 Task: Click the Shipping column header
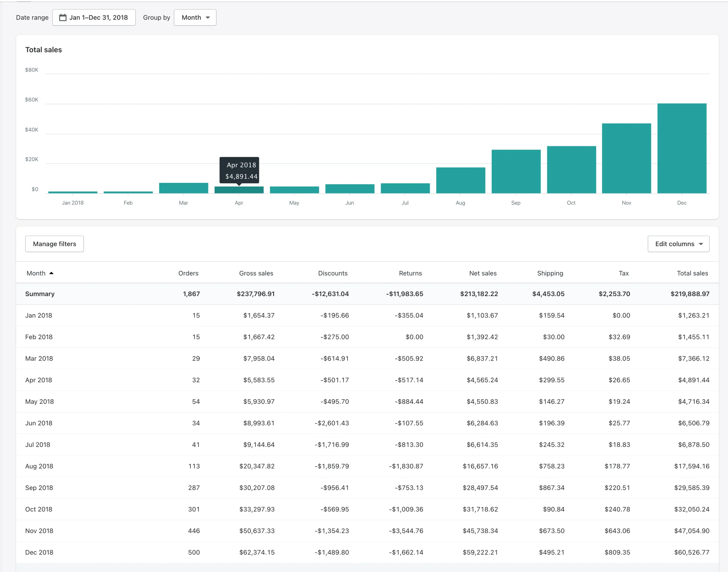(x=550, y=273)
